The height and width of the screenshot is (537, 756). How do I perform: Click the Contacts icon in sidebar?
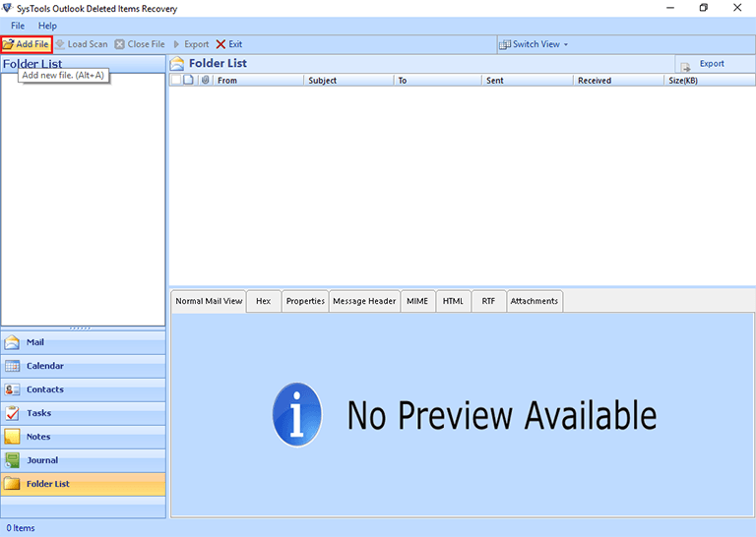(12, 389)
